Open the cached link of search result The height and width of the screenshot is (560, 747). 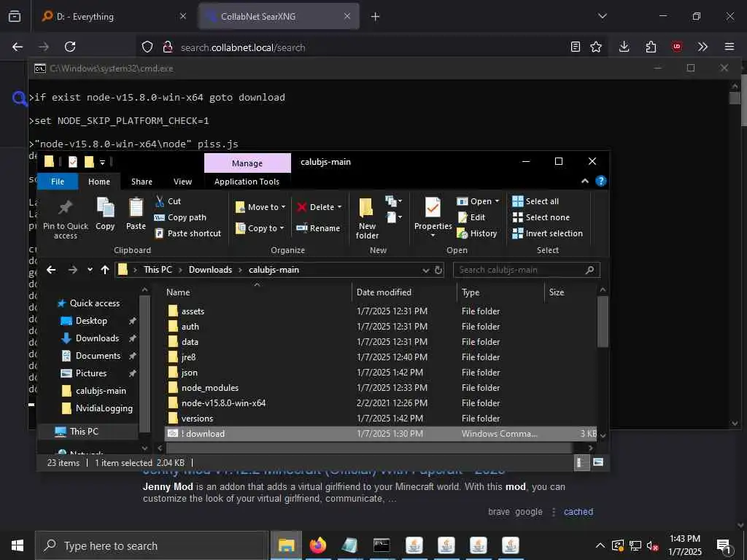coord(578,512)
